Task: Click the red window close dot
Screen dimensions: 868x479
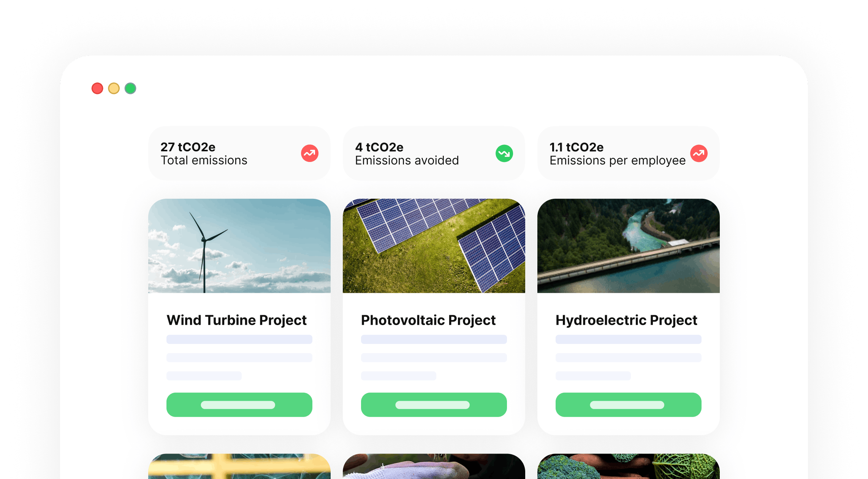Action: click(97, 88)
